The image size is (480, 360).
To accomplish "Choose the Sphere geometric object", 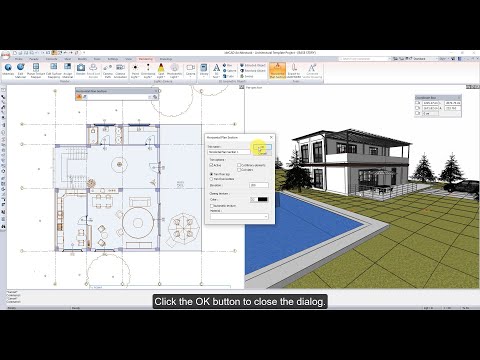I will 229,71.
